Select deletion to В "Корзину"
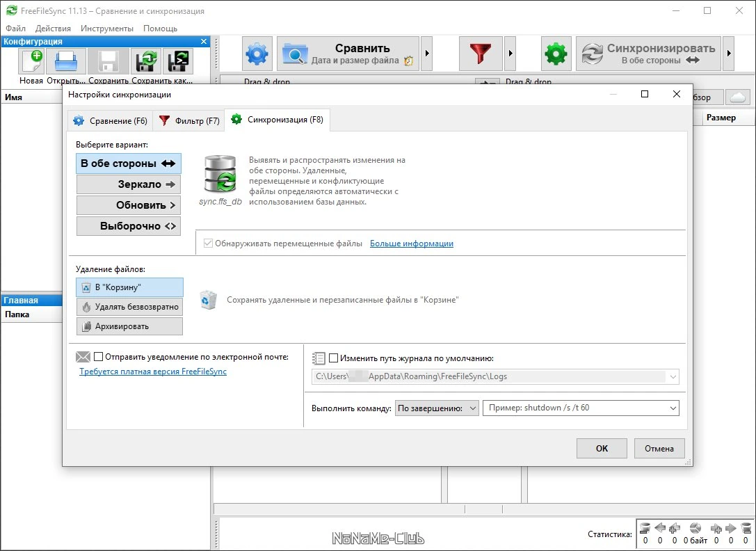The width and height of the screenshot is (756, 551). (129, 287)
